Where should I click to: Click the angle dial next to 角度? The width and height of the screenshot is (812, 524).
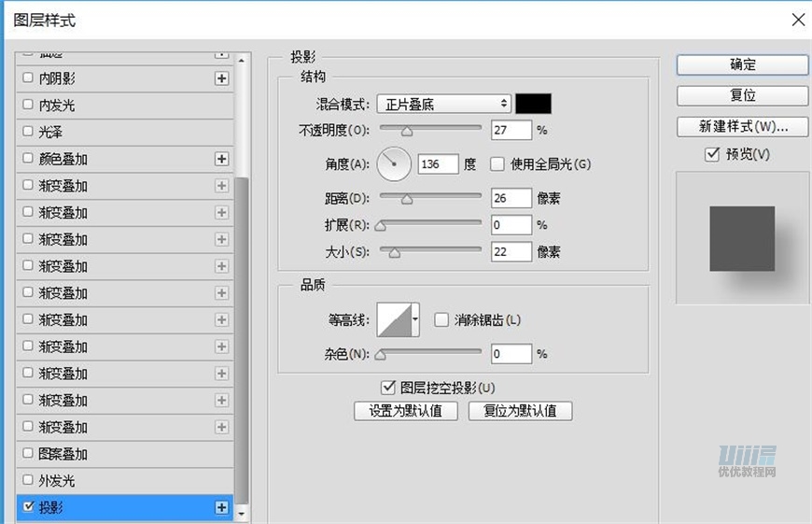pyautogui.click(x=394, y=164)
